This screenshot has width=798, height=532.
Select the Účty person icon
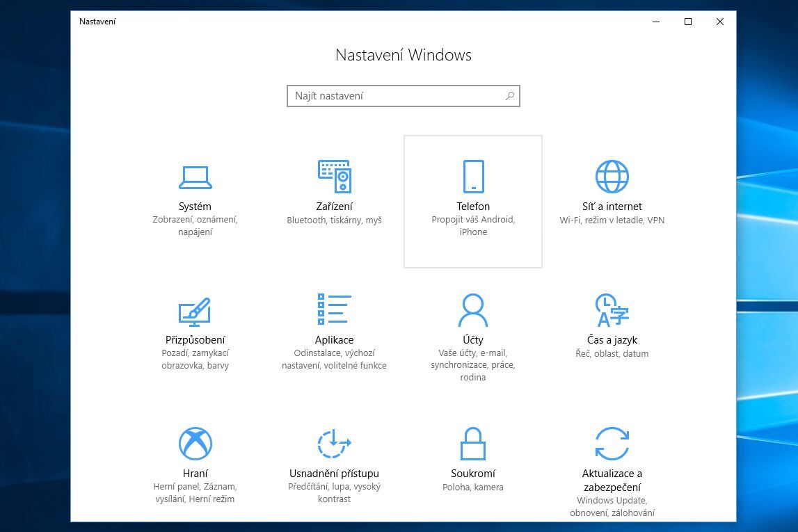pos(473,309)
